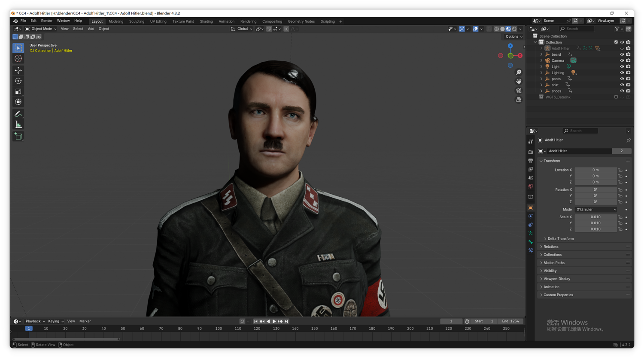The image size is (644, 358).
Task: Open the Global transform orientation dropdown
Action: click(x=241, y=29)
